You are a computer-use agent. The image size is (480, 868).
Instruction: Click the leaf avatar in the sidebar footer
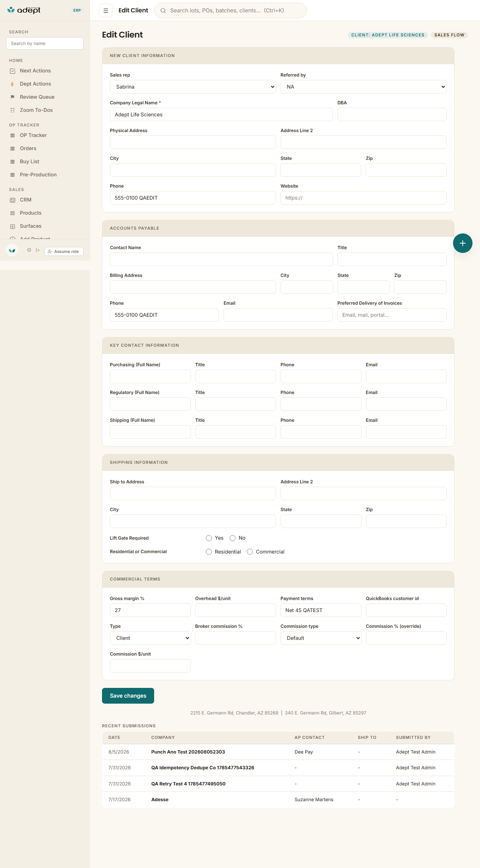coord(12,250)
